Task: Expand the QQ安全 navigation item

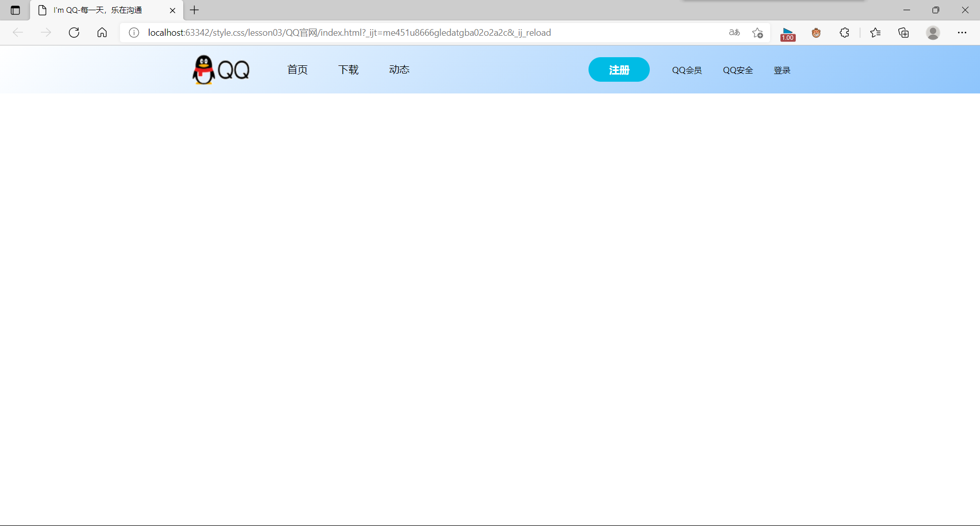Action: [x=738, y=70]
